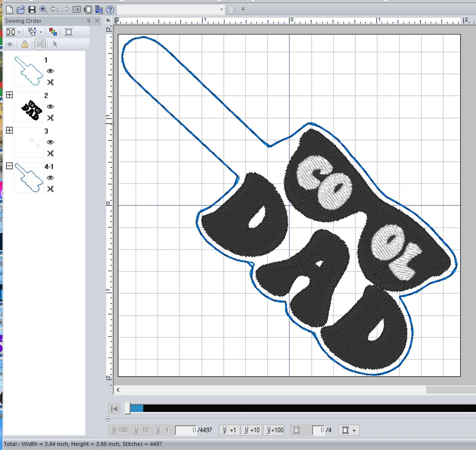Toggle thread trimming for pattern 2
476x450 pixels.
coord(50,118)
